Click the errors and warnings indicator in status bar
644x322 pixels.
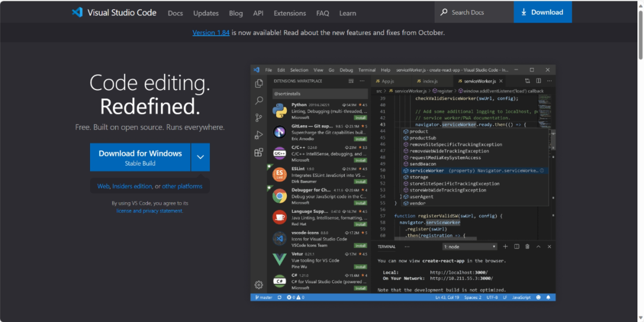(296, 298)
